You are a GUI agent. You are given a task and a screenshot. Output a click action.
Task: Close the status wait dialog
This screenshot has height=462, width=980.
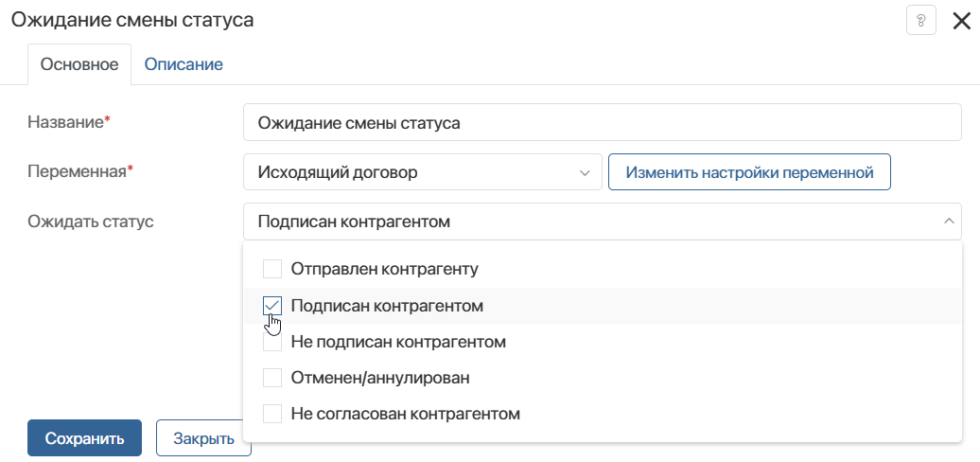[961, 21]
